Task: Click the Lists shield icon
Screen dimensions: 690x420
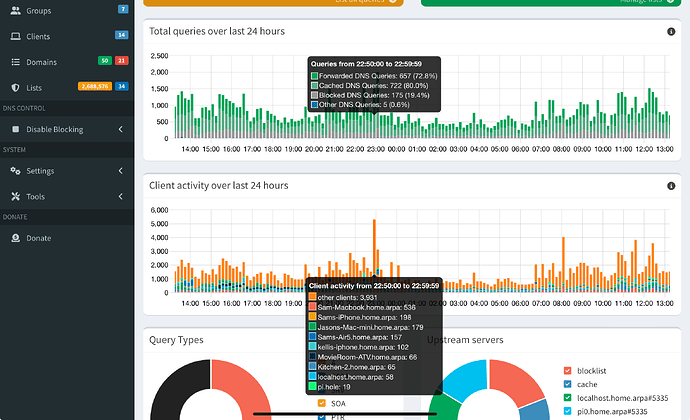Action: click(15, 88)
